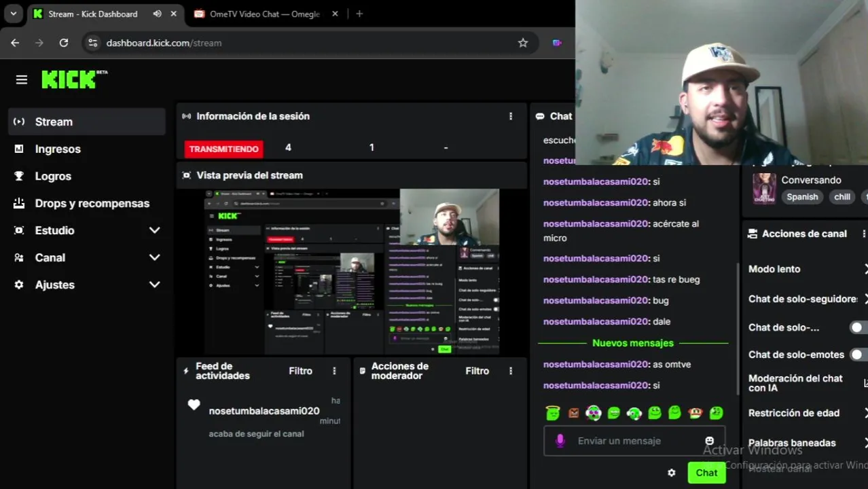
Task: Open the three-dot menu of Acciones de moderador
Action: click(511, 371)
